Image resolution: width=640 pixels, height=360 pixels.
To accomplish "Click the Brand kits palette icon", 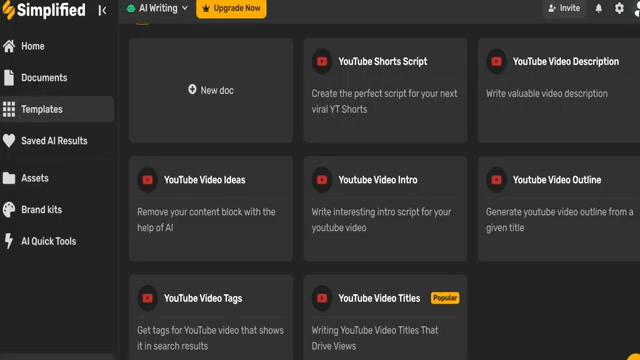I will tap(9, 209).
